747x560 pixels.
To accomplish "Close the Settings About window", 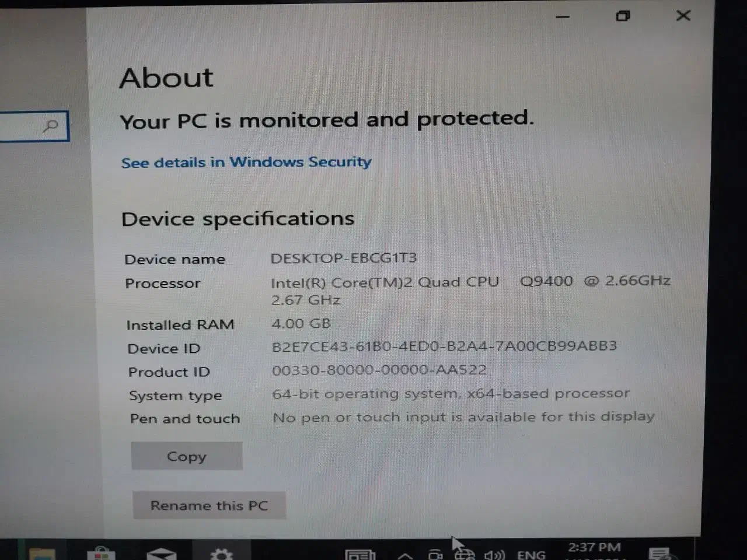I will tap(683, 15).
